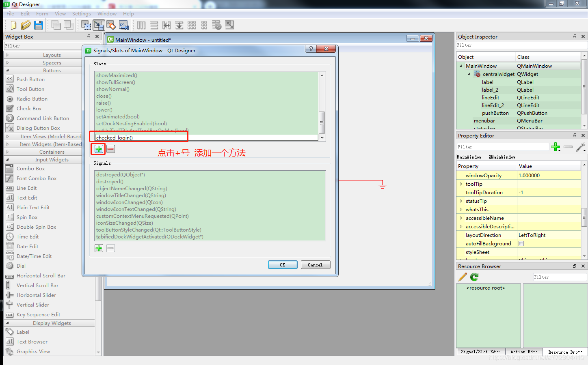The image size is (588, 365).
Task: Click the Save form floppy icon
Action: (39, 25)
